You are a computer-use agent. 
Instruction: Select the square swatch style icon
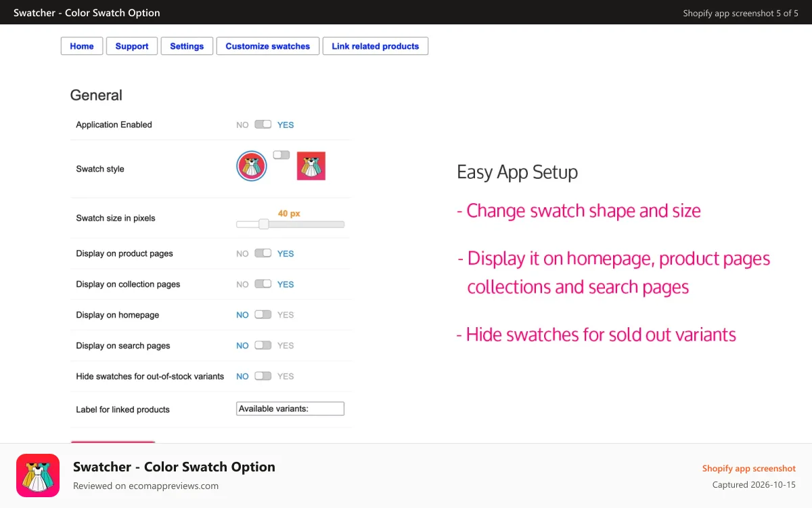311,166
